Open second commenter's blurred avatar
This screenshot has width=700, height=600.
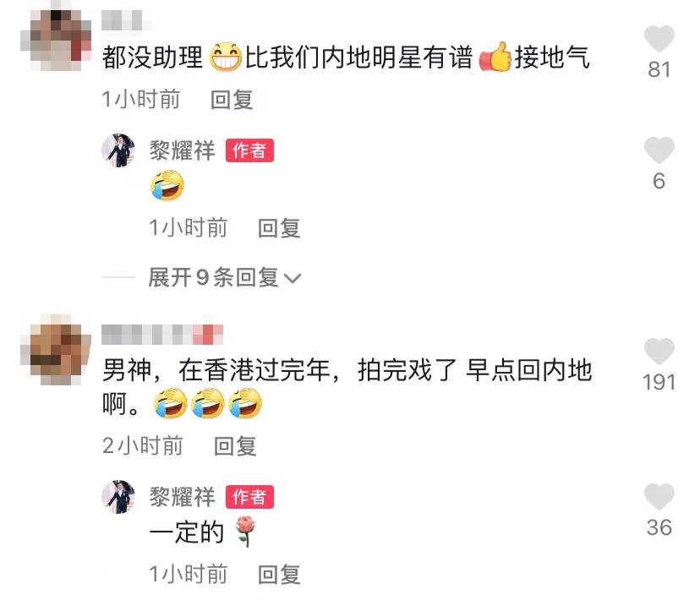[x=57, y=350]
